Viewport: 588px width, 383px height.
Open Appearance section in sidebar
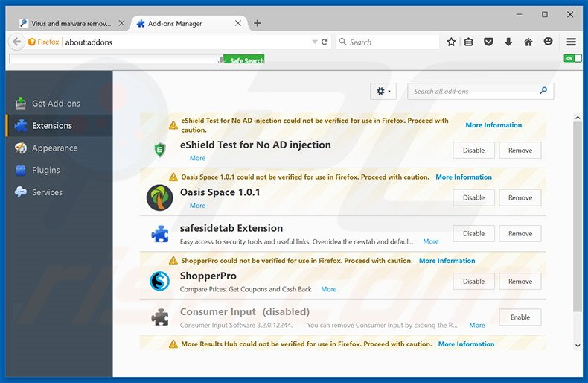point(60,148)
